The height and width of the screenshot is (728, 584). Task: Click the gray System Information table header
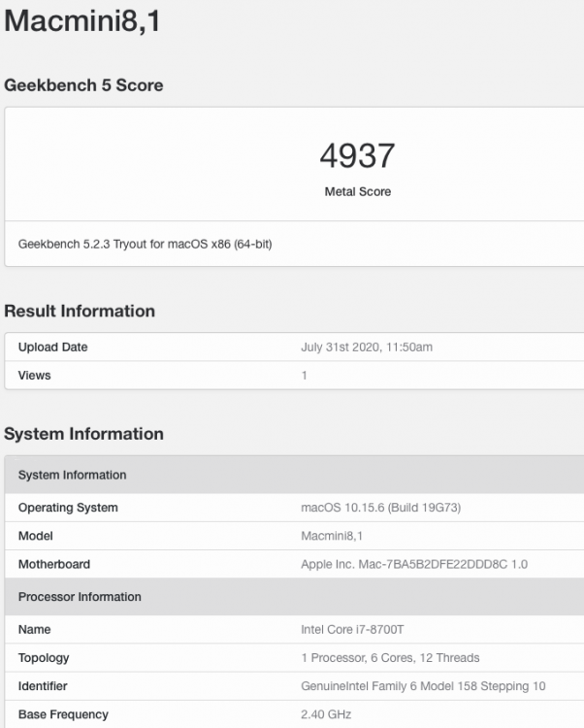[x=294, y=475]
